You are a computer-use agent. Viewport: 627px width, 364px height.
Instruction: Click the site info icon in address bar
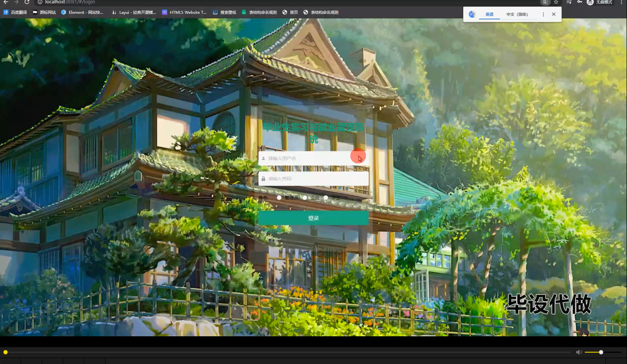click(40, 2)
